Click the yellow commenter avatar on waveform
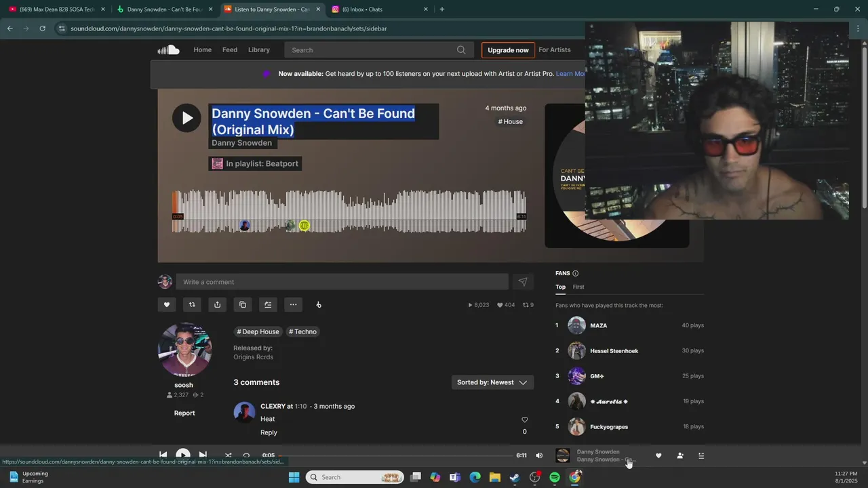Screen dimensions: 868x488 coord(304,226)
